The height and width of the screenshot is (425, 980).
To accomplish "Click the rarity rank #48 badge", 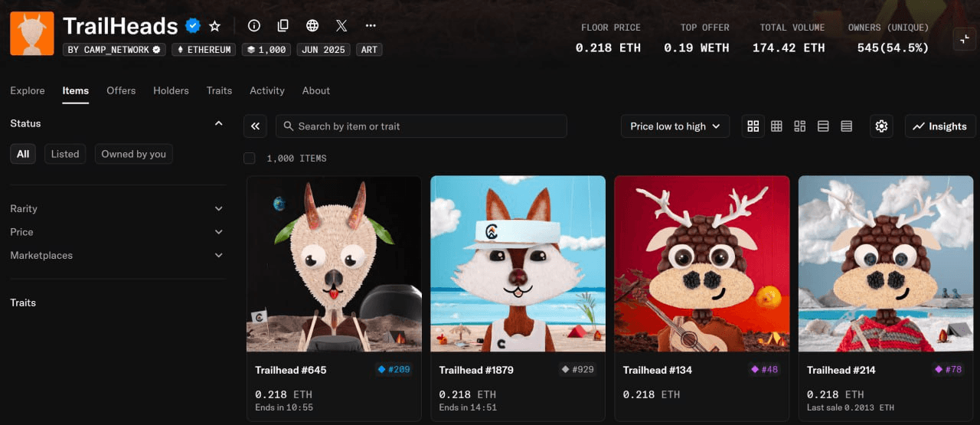I will click(x=764, y=369).
